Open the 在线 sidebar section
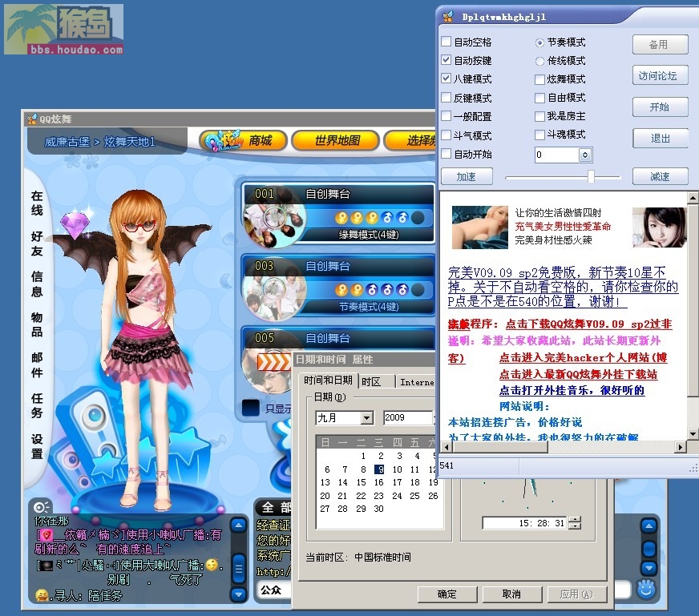The height and width of the screenshot is (616, 699). tap(37, 203)
